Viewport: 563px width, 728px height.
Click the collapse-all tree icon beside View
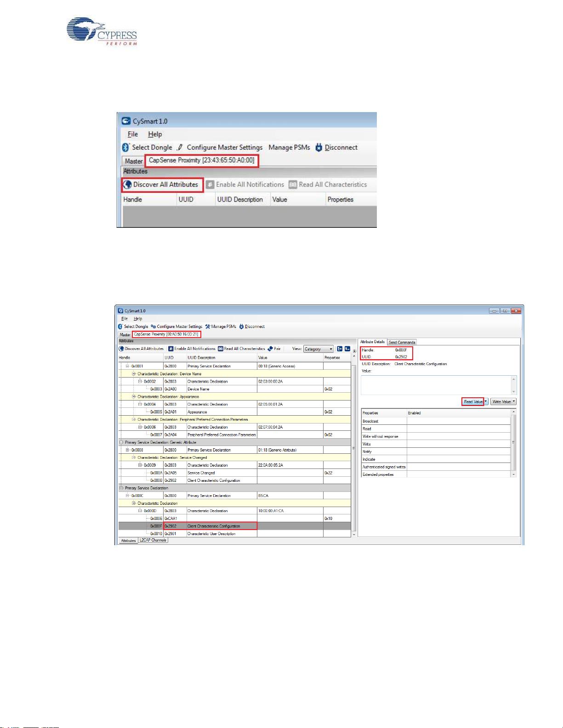(x=347, y=349)
